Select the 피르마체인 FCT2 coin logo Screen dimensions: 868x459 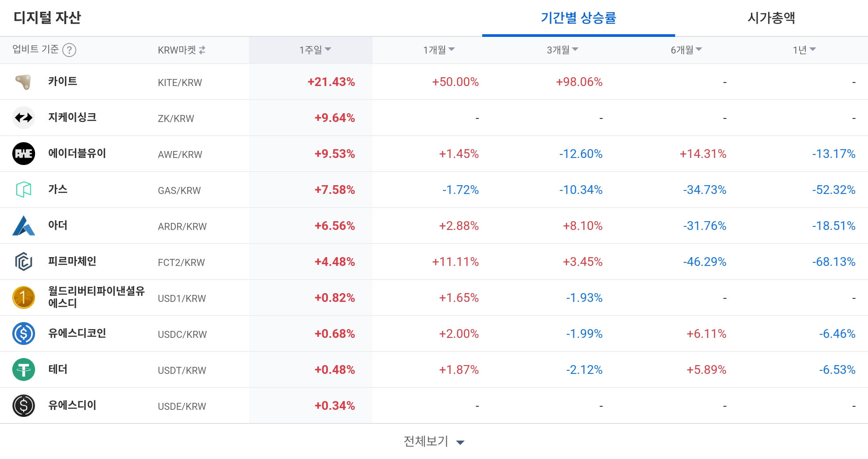[24, 262]
